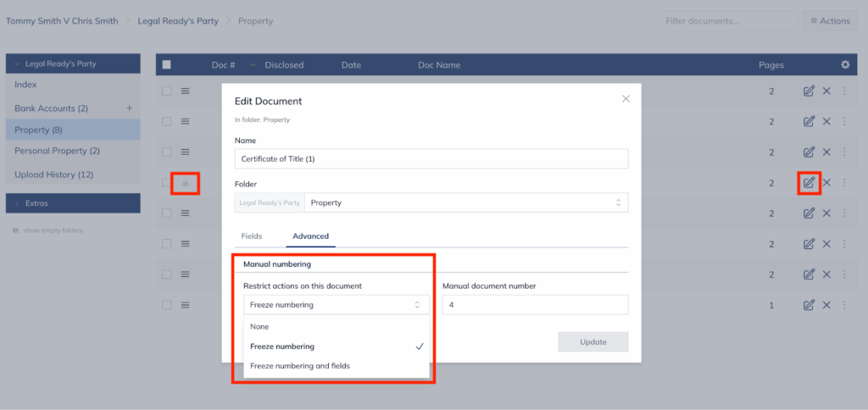
Task: Choose None from restrict actions list
Action: (259, 326)
